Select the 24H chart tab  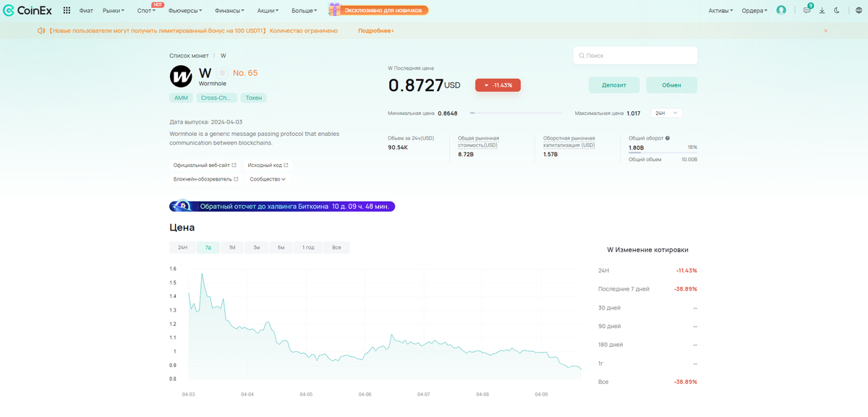(x=183, y=247)
